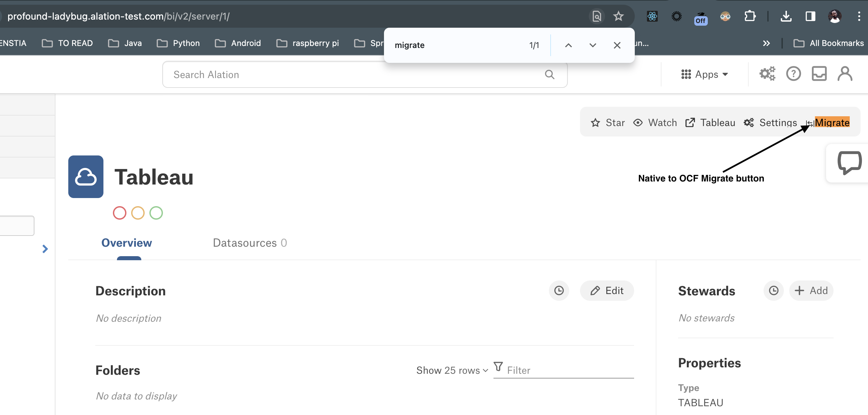
Task: Open the external Tableau link
Action: 710,122
